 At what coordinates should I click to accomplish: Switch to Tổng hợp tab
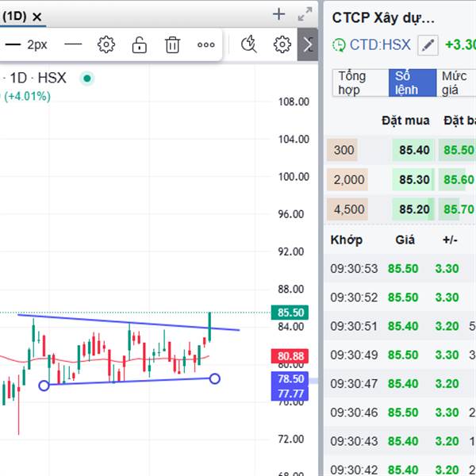pyautogui.click(x=360, y=83)
